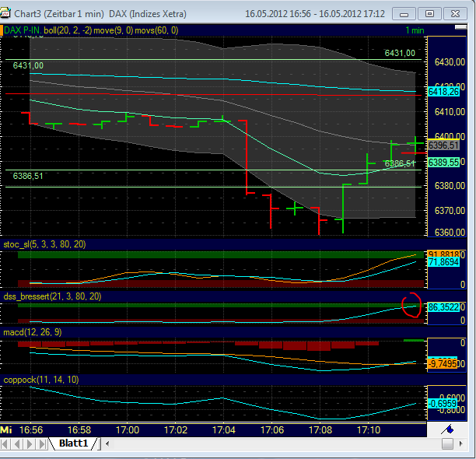Viewport: 476px width, 459px height.
Task: Click the boll(20, 2, -2) indicator label
Action: (68, 30)
